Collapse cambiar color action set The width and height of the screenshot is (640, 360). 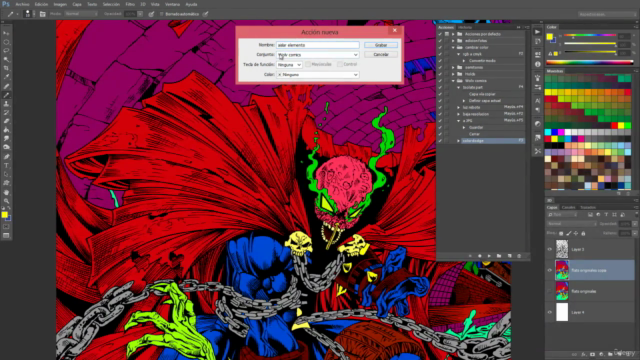click(453, 47)
